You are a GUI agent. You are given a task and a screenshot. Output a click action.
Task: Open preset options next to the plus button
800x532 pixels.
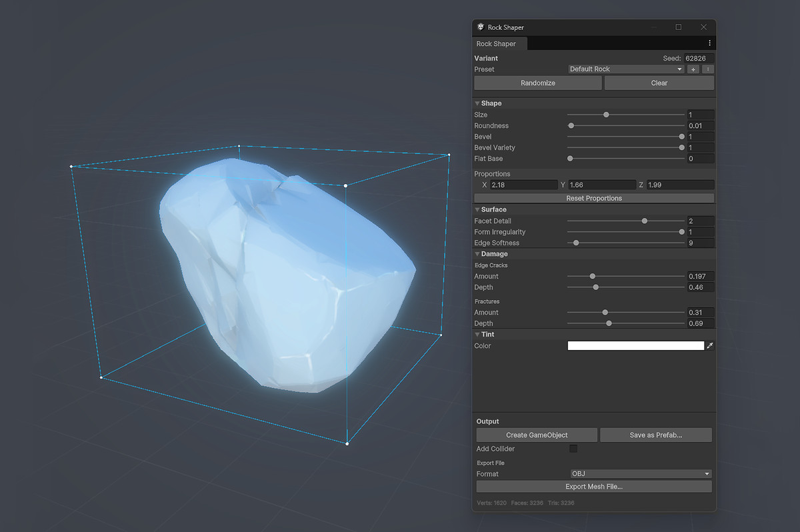tap(707, 69)
